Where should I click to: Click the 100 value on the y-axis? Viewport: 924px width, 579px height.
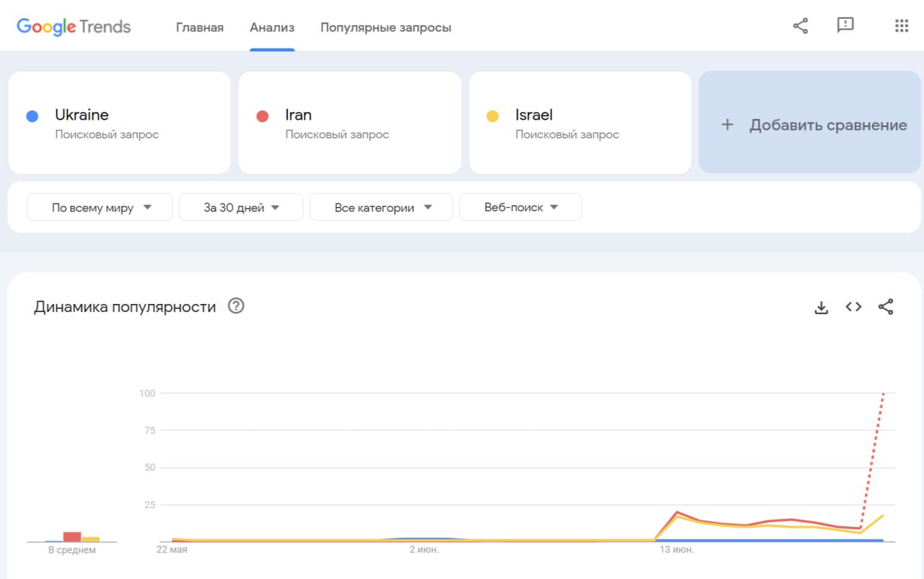tap(147, 393)
